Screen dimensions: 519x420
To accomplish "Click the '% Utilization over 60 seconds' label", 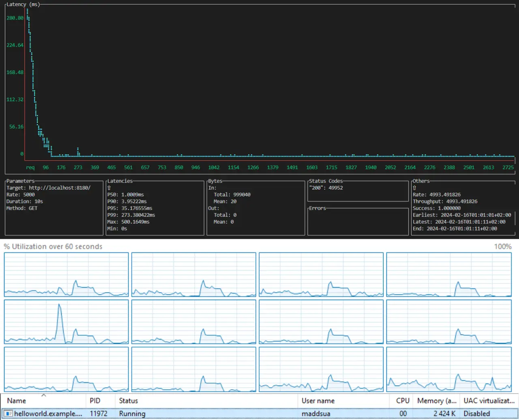I will [53, 246].
